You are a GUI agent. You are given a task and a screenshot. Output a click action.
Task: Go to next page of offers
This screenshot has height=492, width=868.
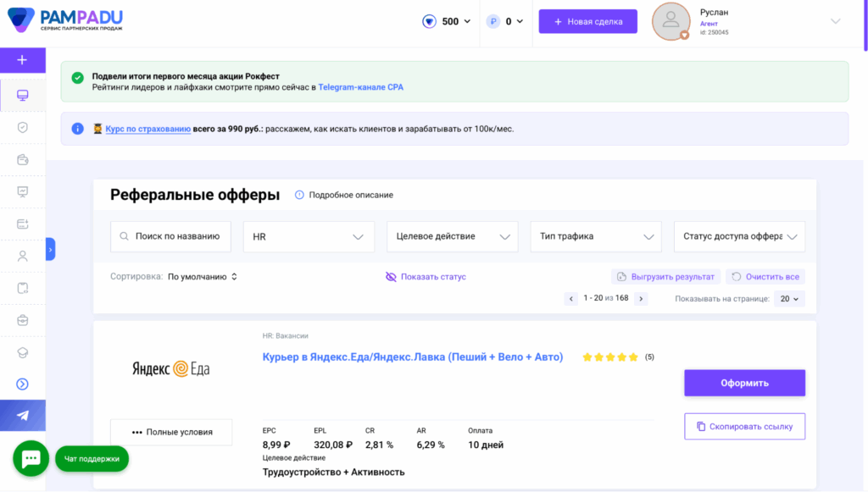click(x=641, y=299)
